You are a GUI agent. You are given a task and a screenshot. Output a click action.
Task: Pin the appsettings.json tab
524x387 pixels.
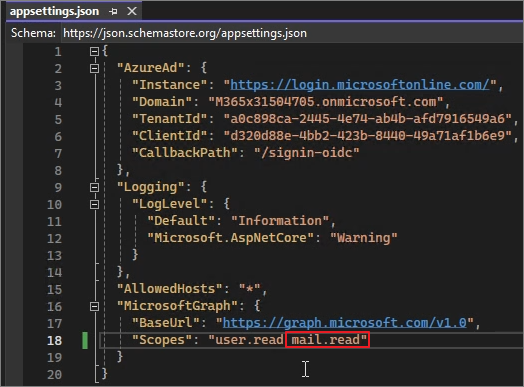click(x=113, y=12)
